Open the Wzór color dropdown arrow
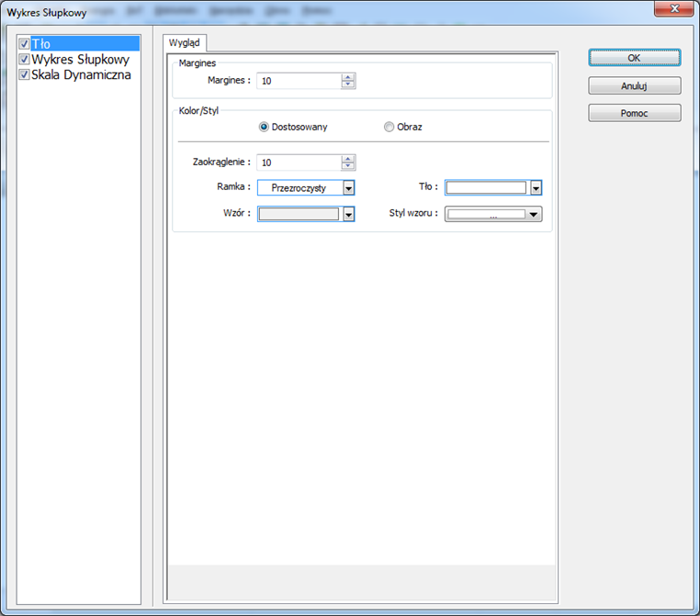This screenshot has width=700, height=616. [349, 214]
